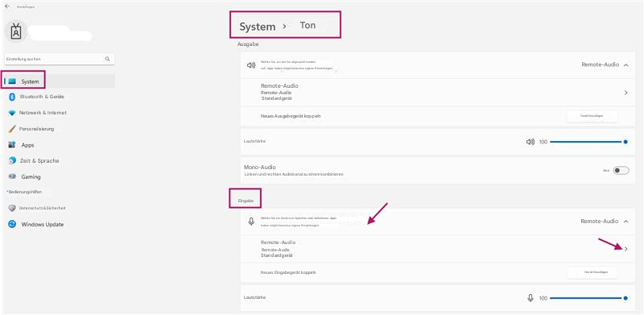
Task: Click the Apps icon in sidebar
Action: tap(12, 145)
